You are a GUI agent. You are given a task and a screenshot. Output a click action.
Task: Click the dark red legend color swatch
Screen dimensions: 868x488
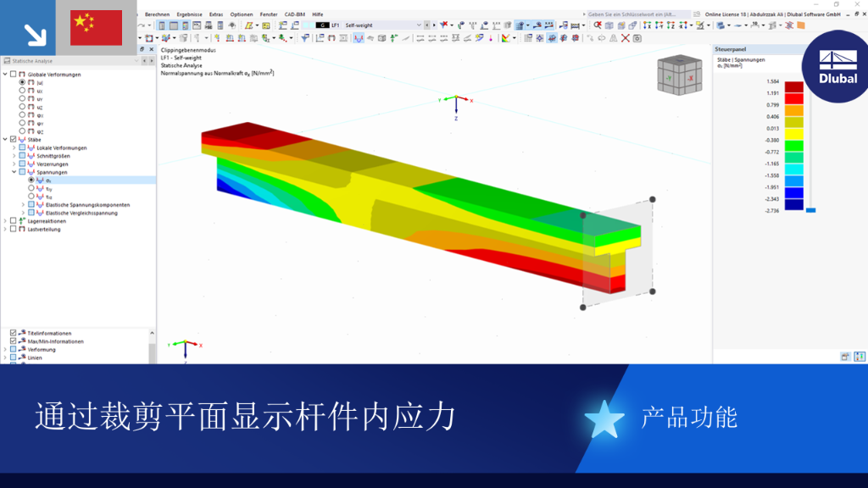pyautogui.click(x=793, y=87)
